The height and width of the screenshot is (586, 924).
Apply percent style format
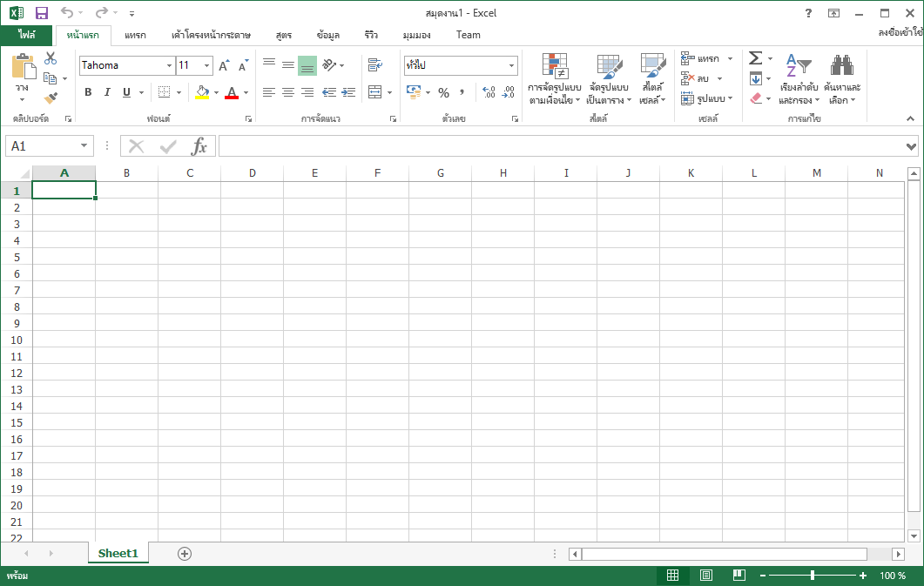coord(444,92)
